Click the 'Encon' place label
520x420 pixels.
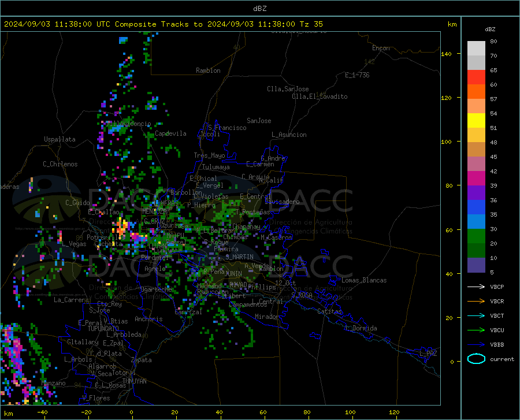click(381, 48)
